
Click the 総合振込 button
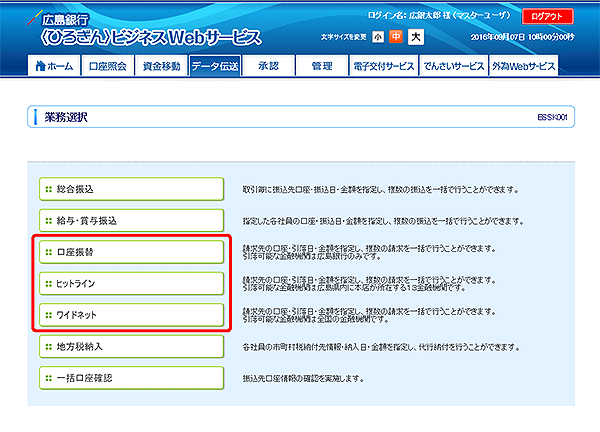click(131, 189)
